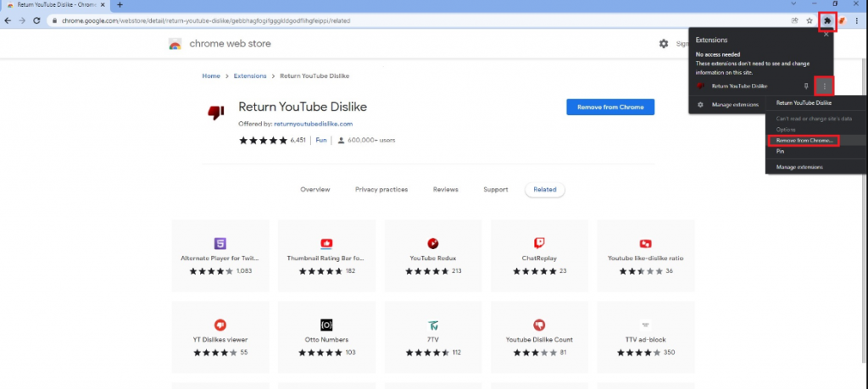Select Return YouTube Dislike in context menu
Viewport: 868px width, 389px height.
click(804, 103)
